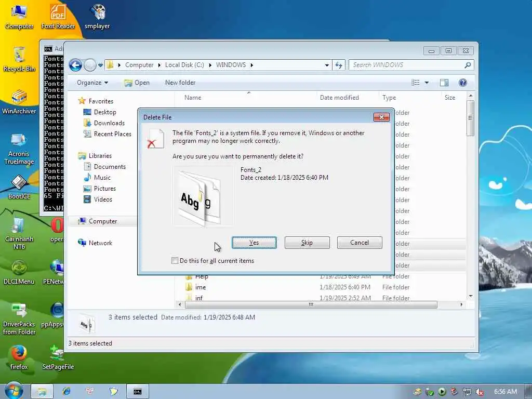
Task: Click the Search WINDOWS input field
Action: tap(405, 65)
